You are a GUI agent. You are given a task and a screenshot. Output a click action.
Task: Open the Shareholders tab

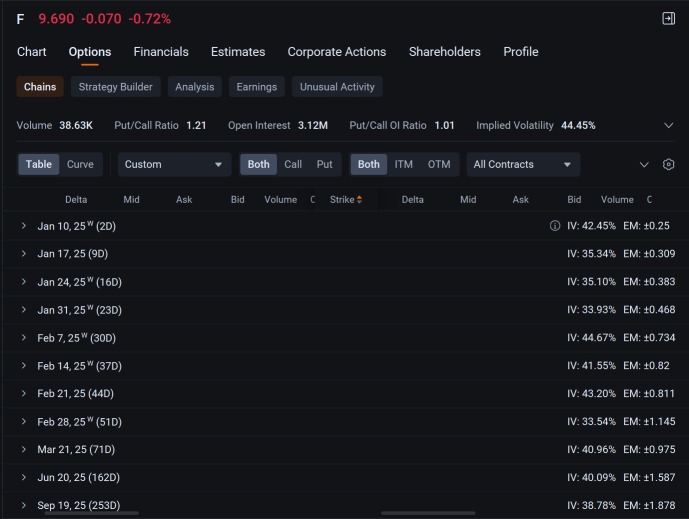(445, 52)
